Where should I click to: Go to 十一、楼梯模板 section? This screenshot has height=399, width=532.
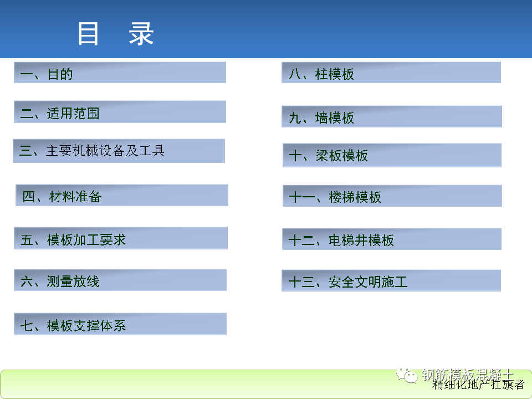click(392, 196)
